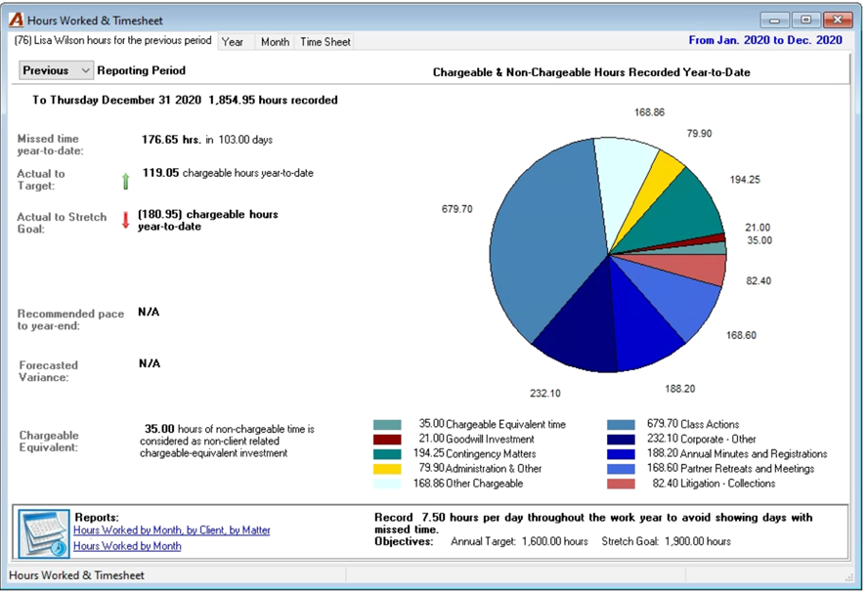The width and height of the screenshot is (868, 592).
Task: Switch to the Month tab
Action: (275, 42)
